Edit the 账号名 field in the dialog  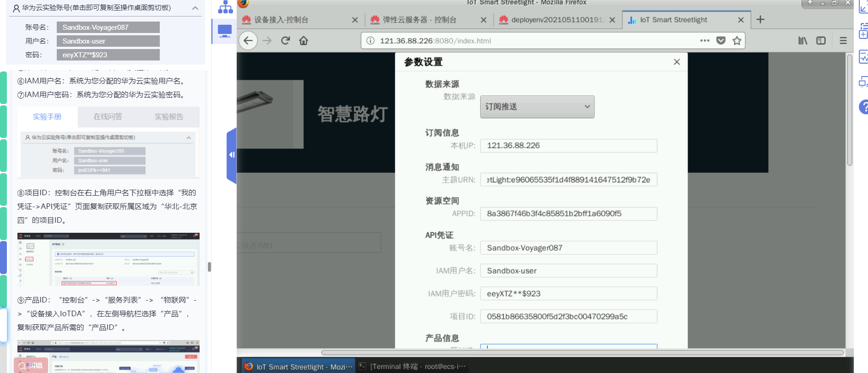pyautogui.click(x=569, y=248)
